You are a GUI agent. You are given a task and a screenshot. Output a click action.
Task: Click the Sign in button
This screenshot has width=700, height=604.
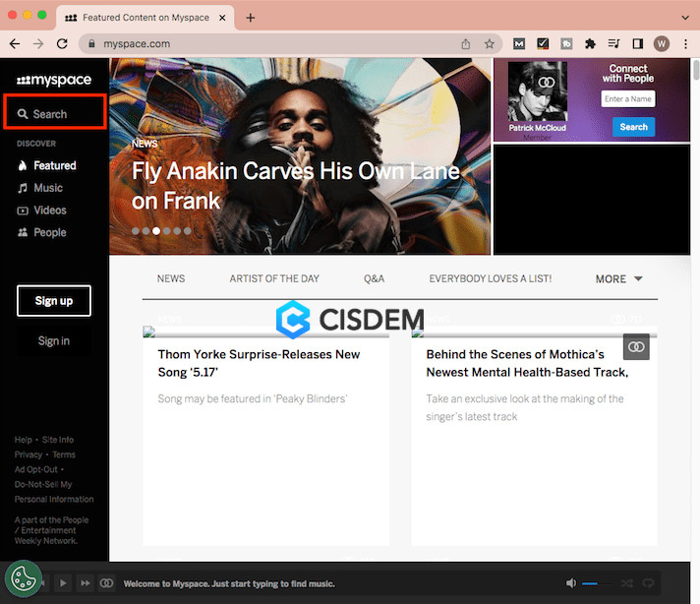(x=54, y=341)
